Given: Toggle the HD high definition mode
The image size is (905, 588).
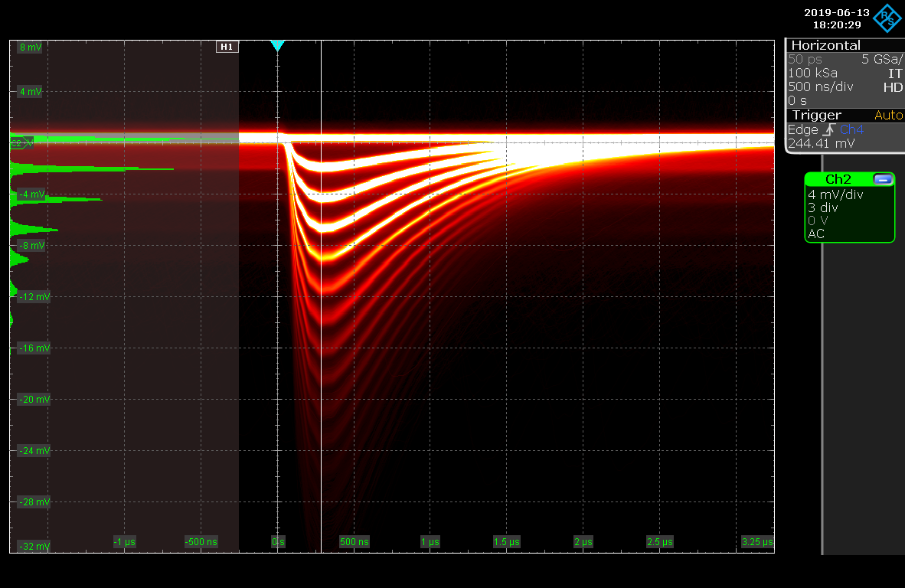Looking at the screenshot, I should pos(893,87).
